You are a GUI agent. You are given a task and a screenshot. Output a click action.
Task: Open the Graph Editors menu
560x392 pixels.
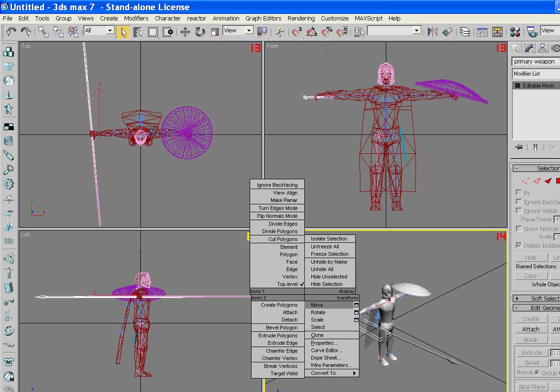pyautogui.click(x=263, y=18)
